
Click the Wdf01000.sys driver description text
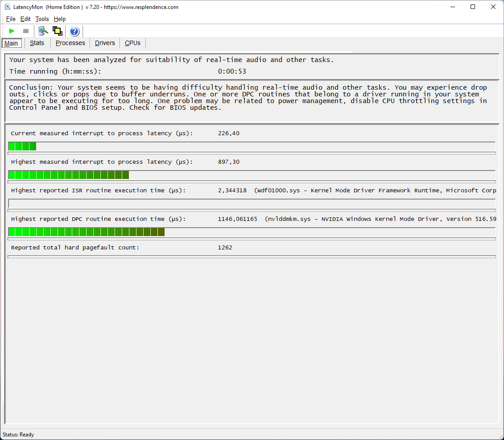click(376, 191)
